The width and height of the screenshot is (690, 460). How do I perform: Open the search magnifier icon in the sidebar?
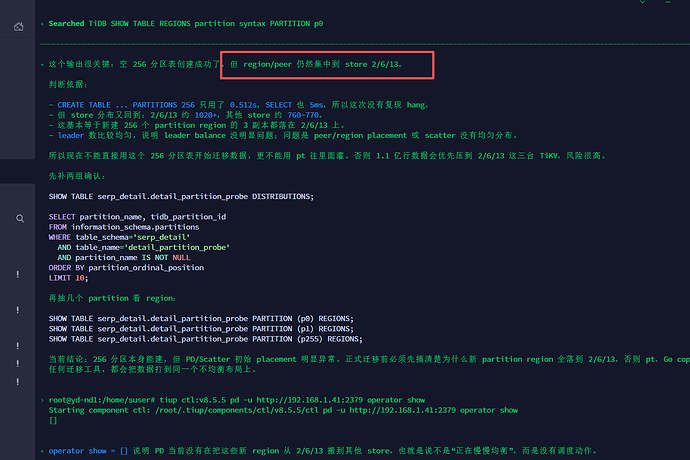click(x=20, y=218)
